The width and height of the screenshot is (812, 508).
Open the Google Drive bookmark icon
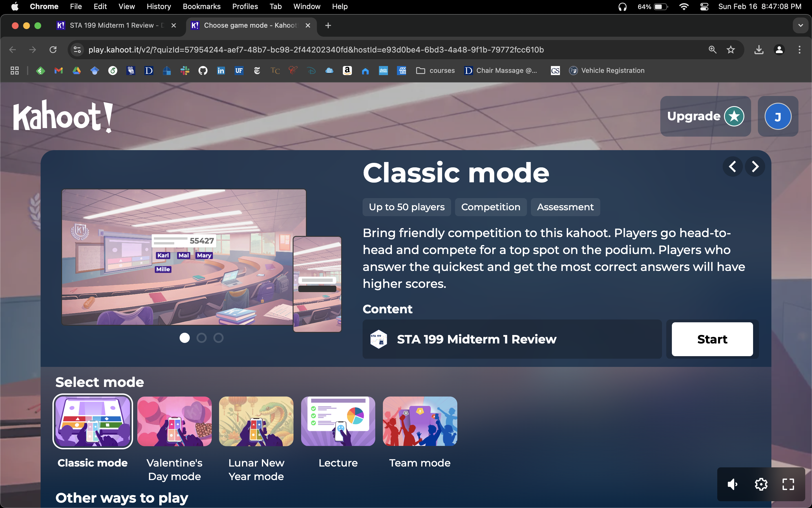[77, 71]
